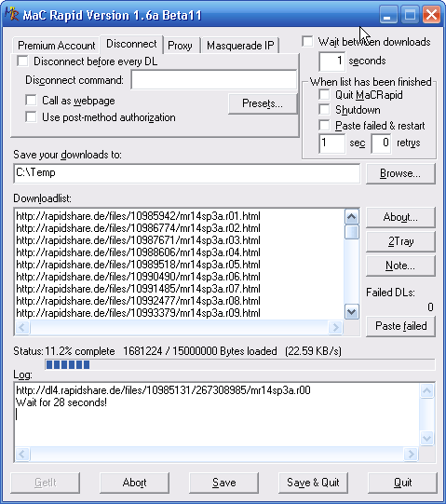Click the 22.59 KB/s speed text
446x504 pixels.
[313, 351]
